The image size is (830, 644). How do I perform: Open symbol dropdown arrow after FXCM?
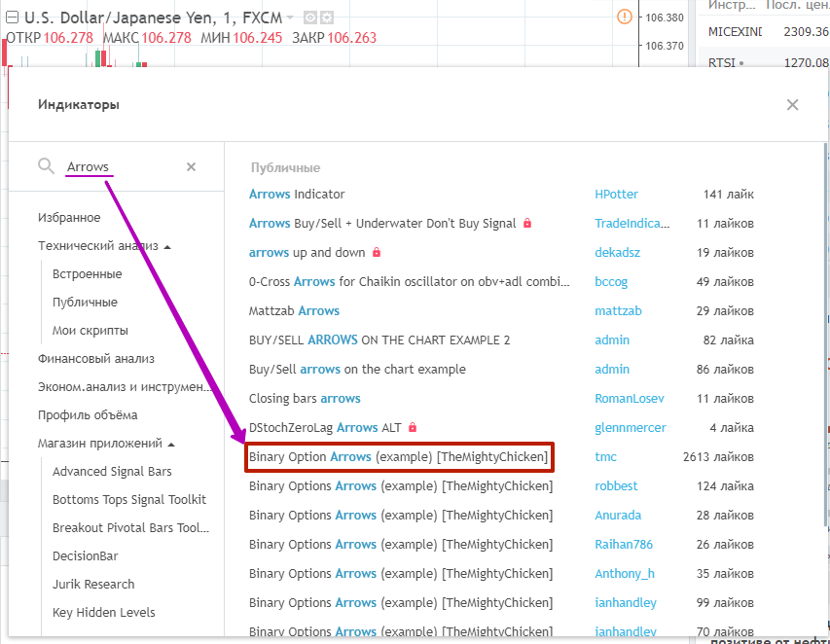coord(291,18)
